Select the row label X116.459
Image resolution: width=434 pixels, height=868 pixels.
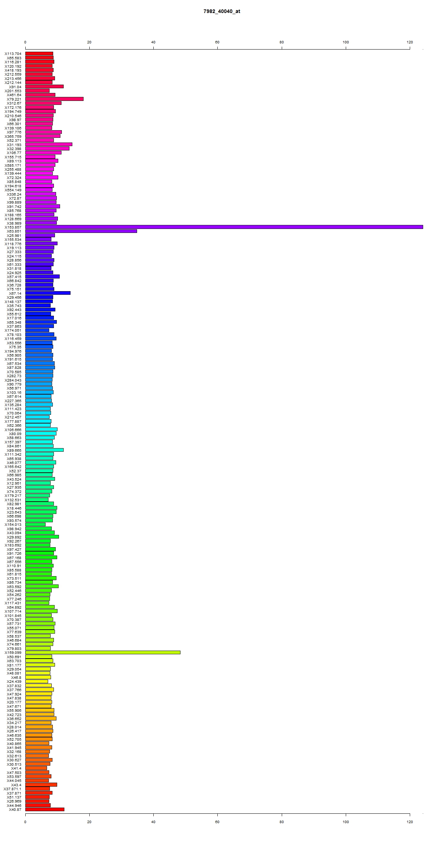(13, 339)
